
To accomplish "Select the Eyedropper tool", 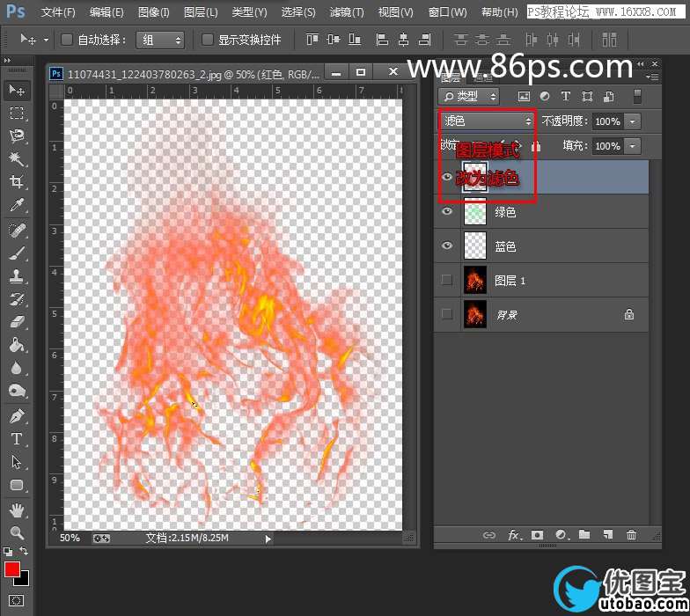I will click(x=17, y=204).
